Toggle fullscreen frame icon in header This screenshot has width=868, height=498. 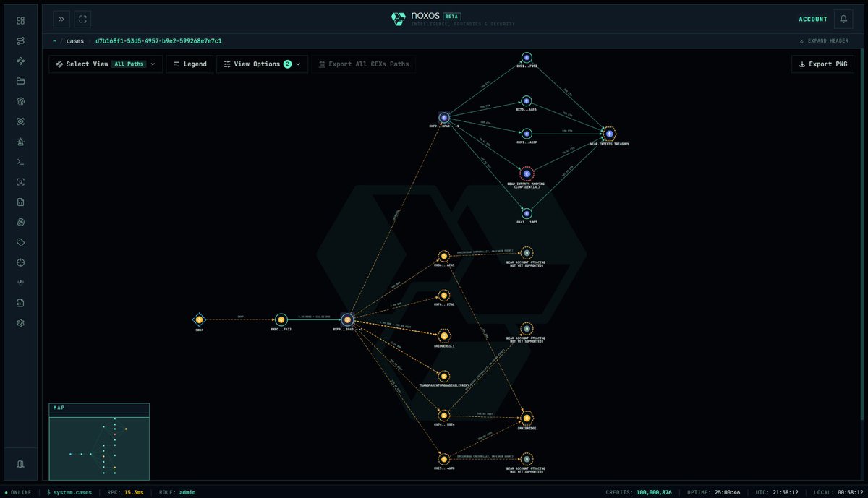click(x=82, y=20)
